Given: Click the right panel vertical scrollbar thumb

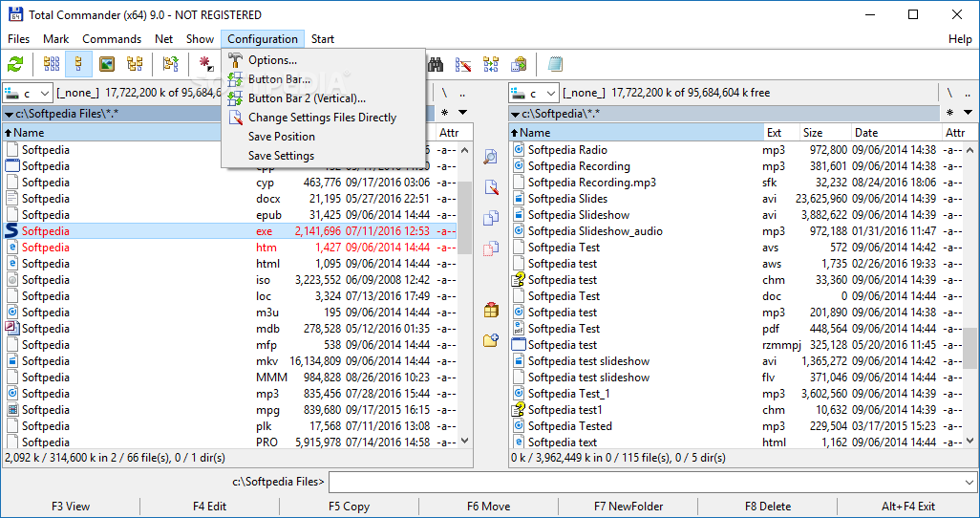Looking at the screenshot, I should pyautogui.click(x=970, y=349).
